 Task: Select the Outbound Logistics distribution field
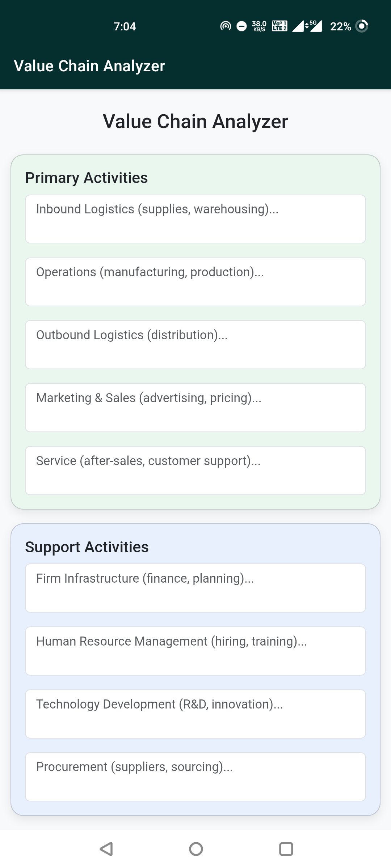[195, 345]
